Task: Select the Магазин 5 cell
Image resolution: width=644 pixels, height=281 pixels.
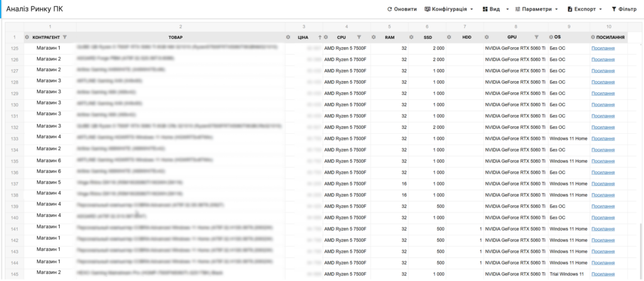Action: click(x=48, y=182)
